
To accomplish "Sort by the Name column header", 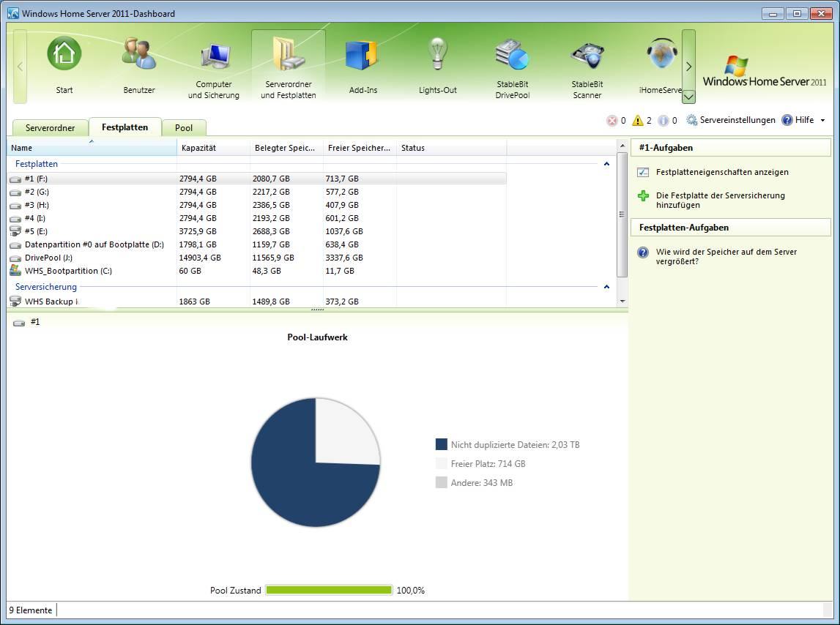I will click(92, 148).
